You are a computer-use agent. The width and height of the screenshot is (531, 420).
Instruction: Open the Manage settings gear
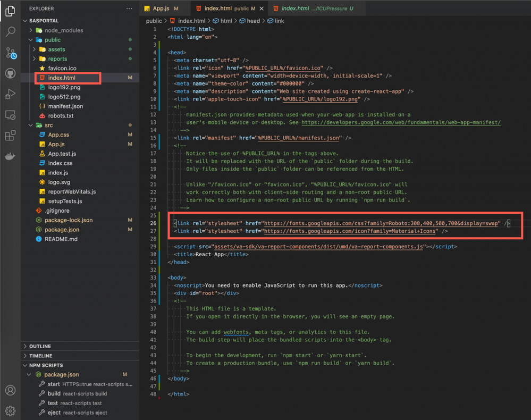[10, 410]
